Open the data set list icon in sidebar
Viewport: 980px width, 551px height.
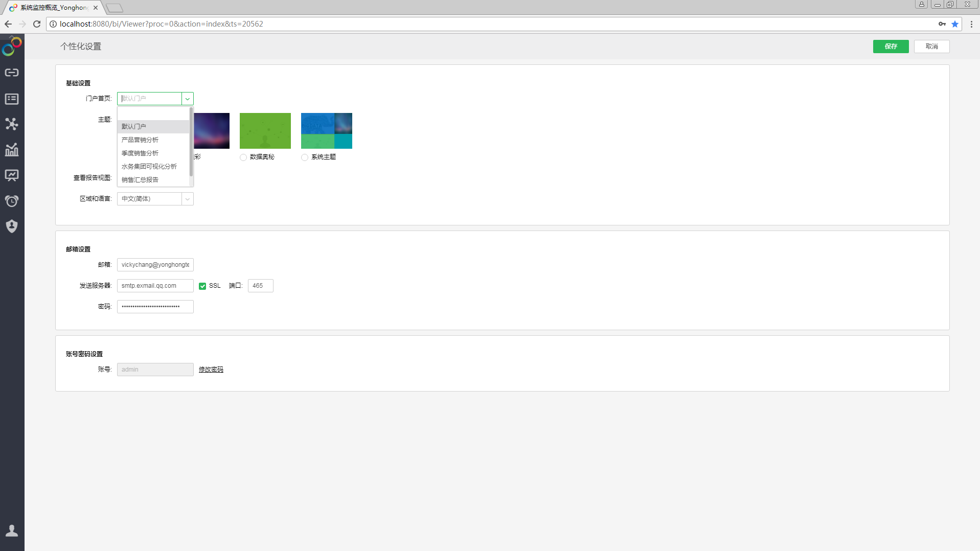pyautogui.click(x=12, y=99)
